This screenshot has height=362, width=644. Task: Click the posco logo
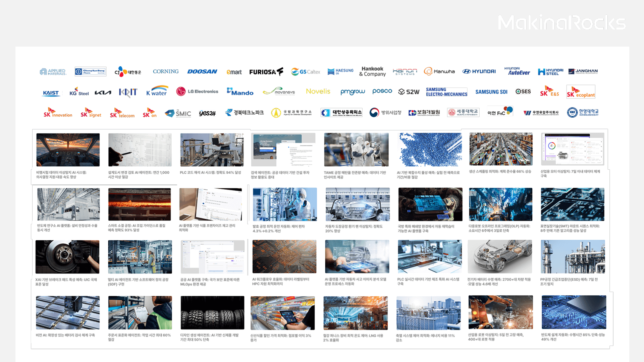(382, 91)
